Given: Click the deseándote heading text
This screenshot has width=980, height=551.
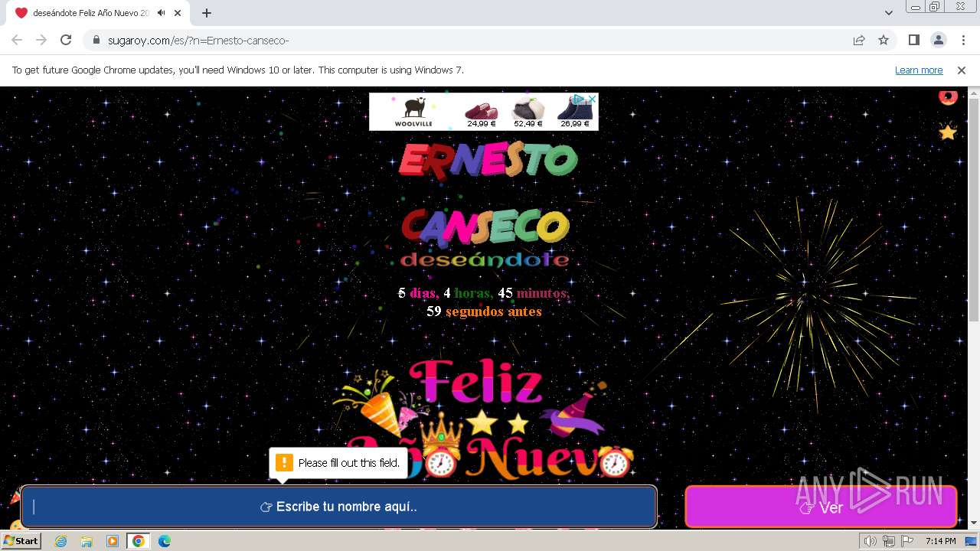Looking at the screenshot, I should pyautogui.click(x=485, y=260).
